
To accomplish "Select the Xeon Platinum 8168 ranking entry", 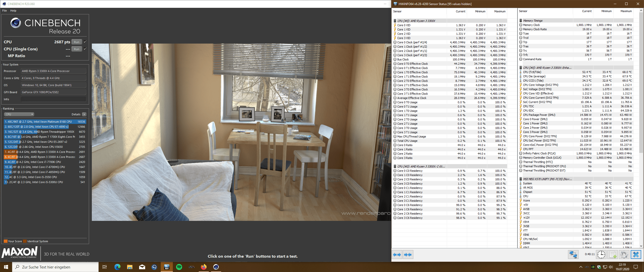I will [45, 122].
